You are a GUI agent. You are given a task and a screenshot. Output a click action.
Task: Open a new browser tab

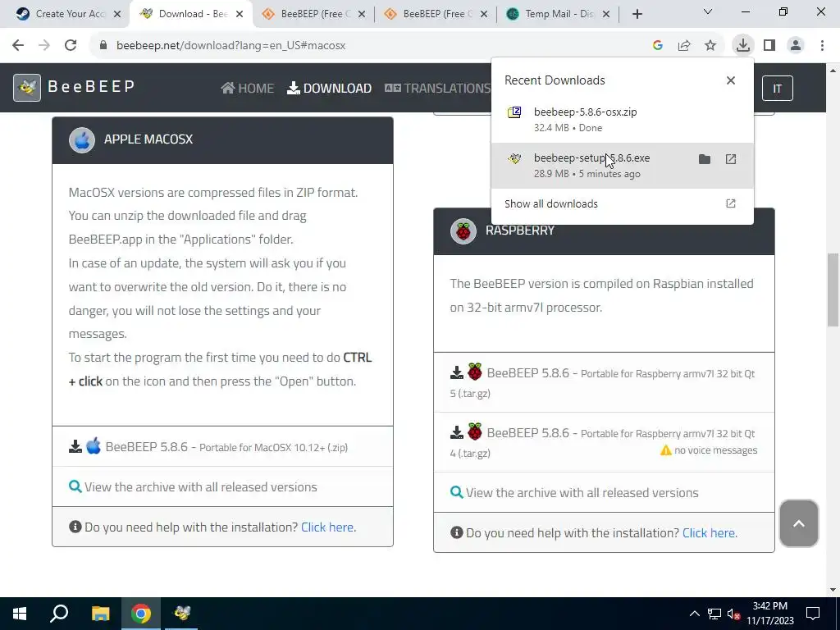click(x=637, y=14)
